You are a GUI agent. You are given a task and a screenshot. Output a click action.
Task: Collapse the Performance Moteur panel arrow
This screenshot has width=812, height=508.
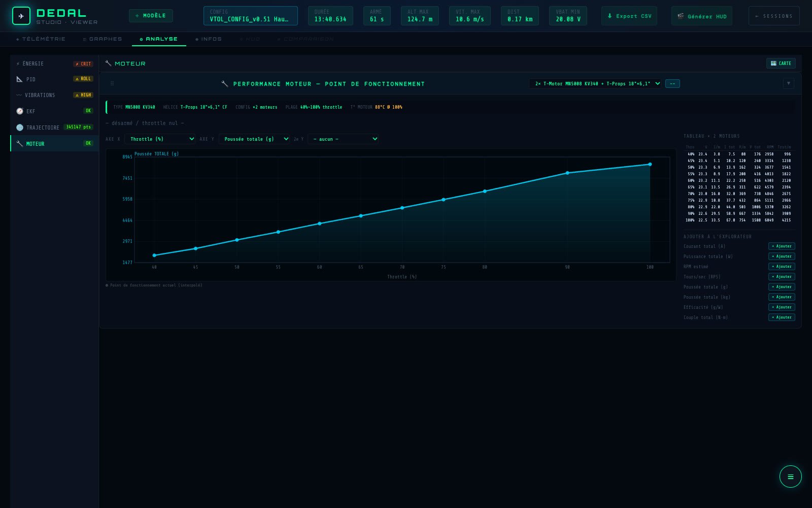tap(788, 83)
